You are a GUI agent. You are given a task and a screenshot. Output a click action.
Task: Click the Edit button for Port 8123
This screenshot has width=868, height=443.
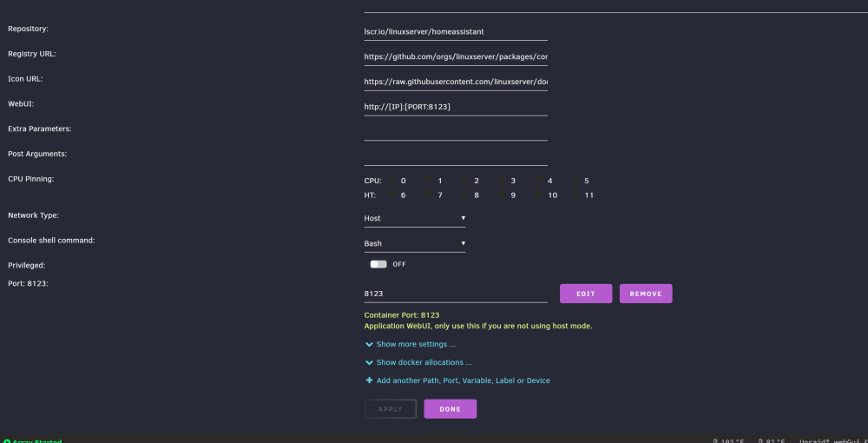pyautogui.click(x=586, y=294)
